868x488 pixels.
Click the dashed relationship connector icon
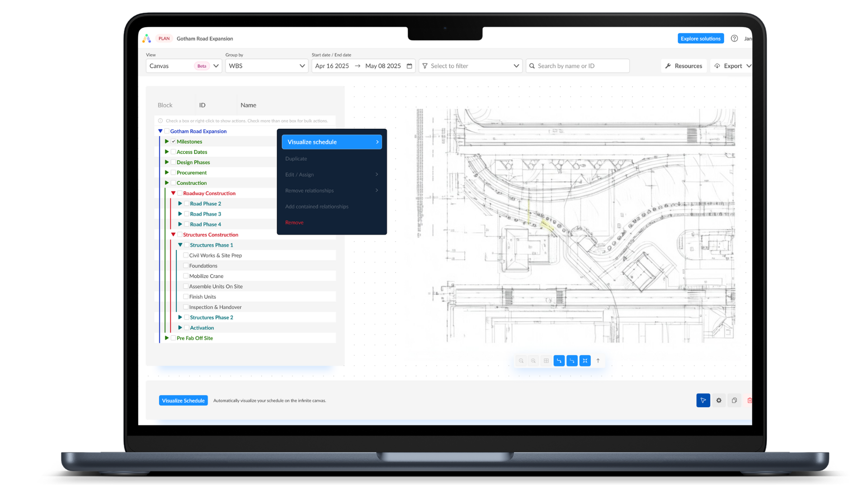pyautogui.click(x=572, y=361)
